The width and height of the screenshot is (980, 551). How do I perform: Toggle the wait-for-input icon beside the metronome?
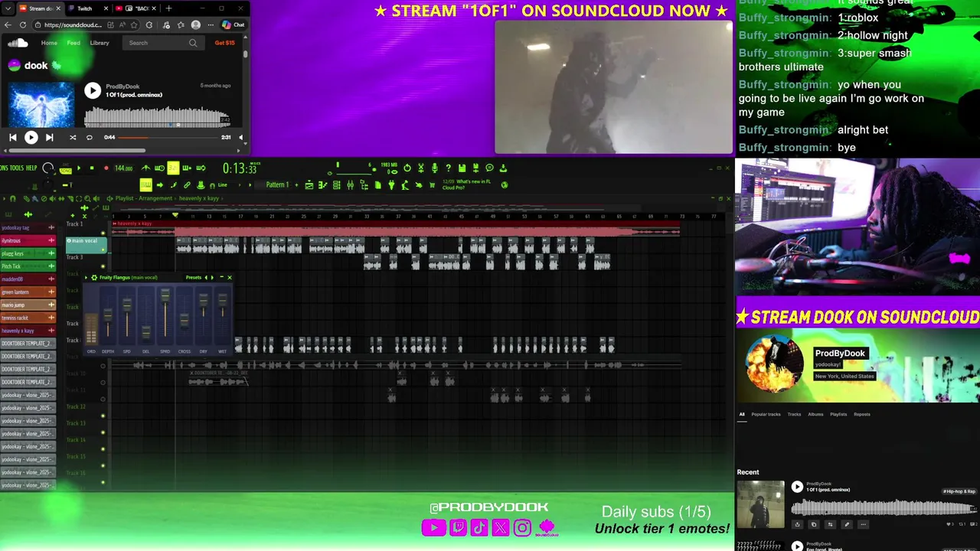159,168
